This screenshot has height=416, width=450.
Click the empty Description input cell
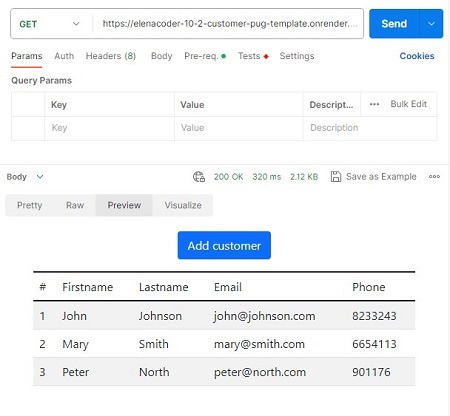coord(370,128)
